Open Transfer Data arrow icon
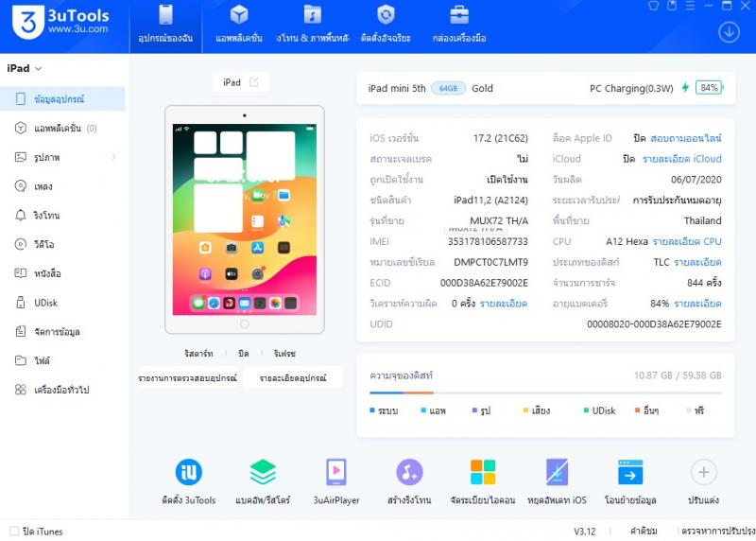Screen dimensions: 756x541 (630, 472)
